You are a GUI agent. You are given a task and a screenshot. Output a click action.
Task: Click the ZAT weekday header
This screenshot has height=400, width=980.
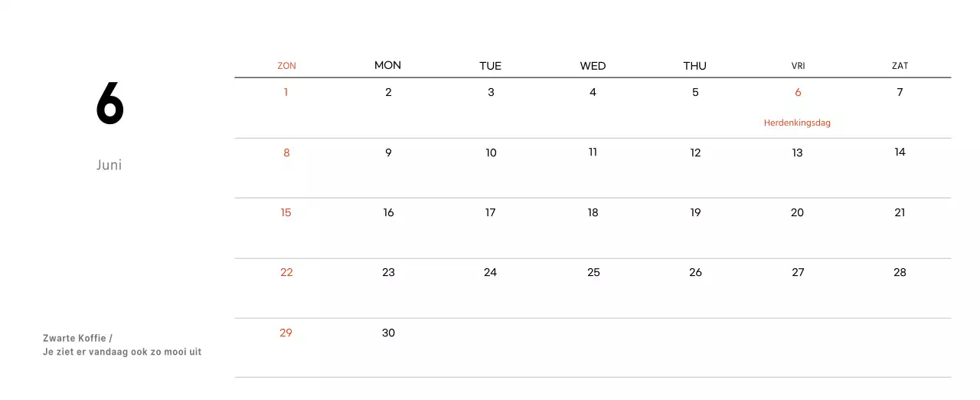click(x=900, y=66)
